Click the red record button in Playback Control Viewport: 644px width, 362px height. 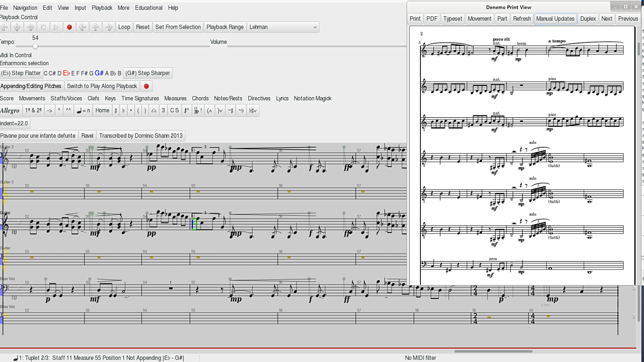click(x=69, y=27)
